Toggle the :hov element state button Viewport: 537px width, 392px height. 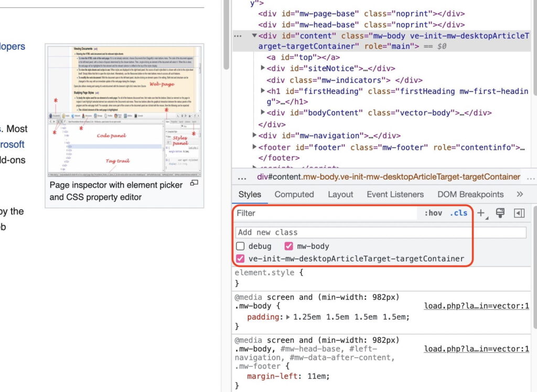coord(433,213)
